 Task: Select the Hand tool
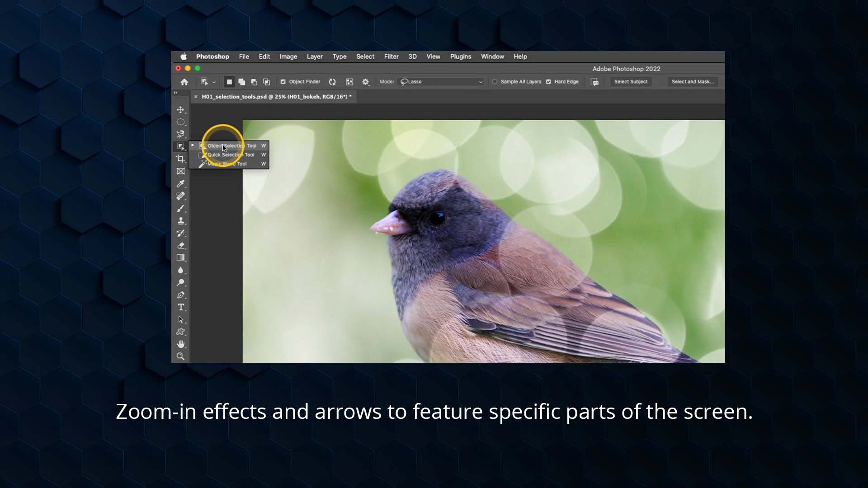point(181,344)
